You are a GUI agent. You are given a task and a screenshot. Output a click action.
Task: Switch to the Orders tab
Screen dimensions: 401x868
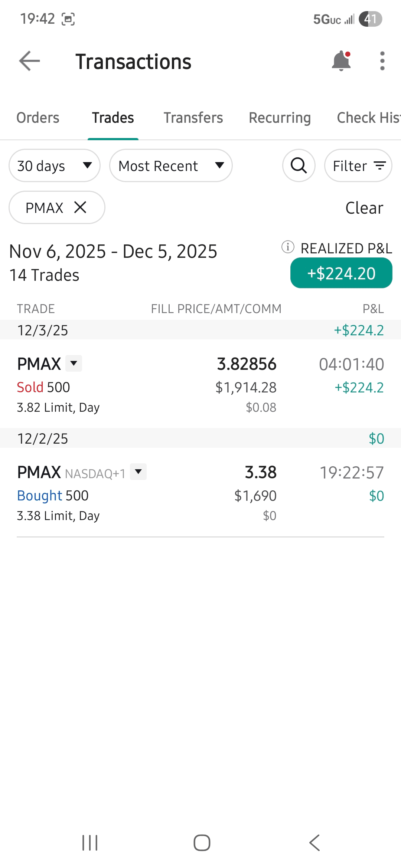(38, 118)
